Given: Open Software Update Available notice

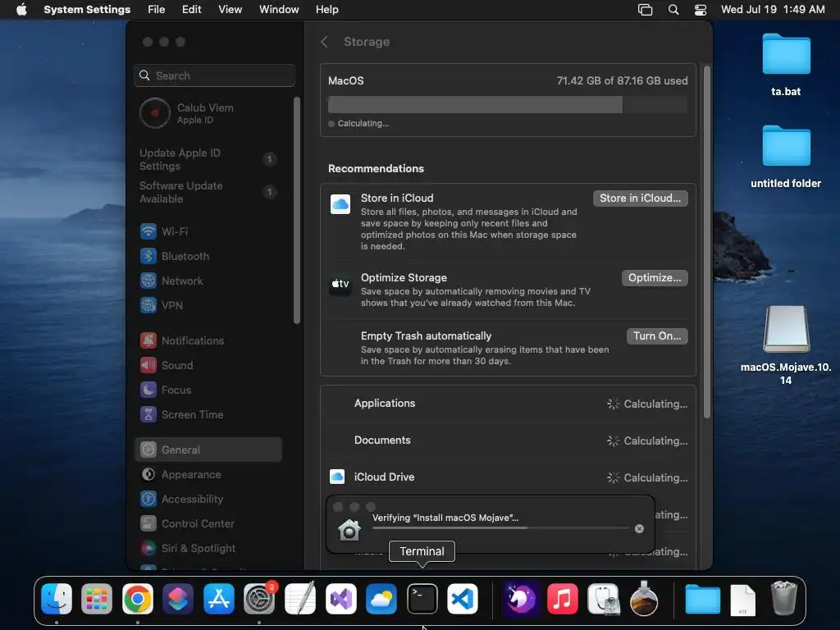Looking at the screenshot, I should tap(208, 192).
